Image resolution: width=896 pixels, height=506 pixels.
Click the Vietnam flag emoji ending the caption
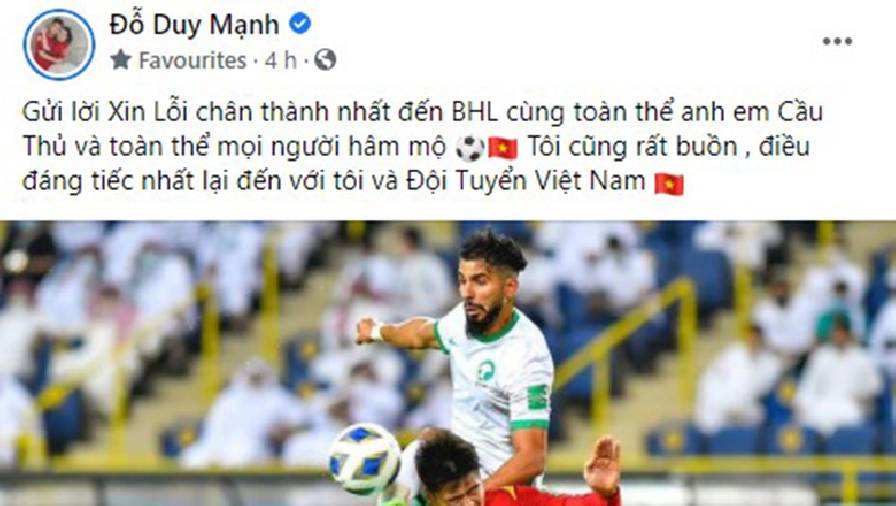[x=669, y=184]
